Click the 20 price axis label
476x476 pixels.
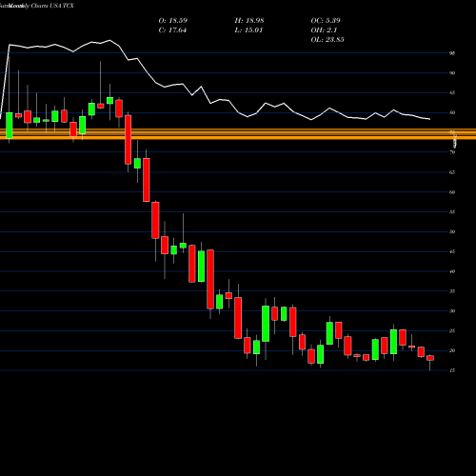pyautogui.click(x=452, y=350)
